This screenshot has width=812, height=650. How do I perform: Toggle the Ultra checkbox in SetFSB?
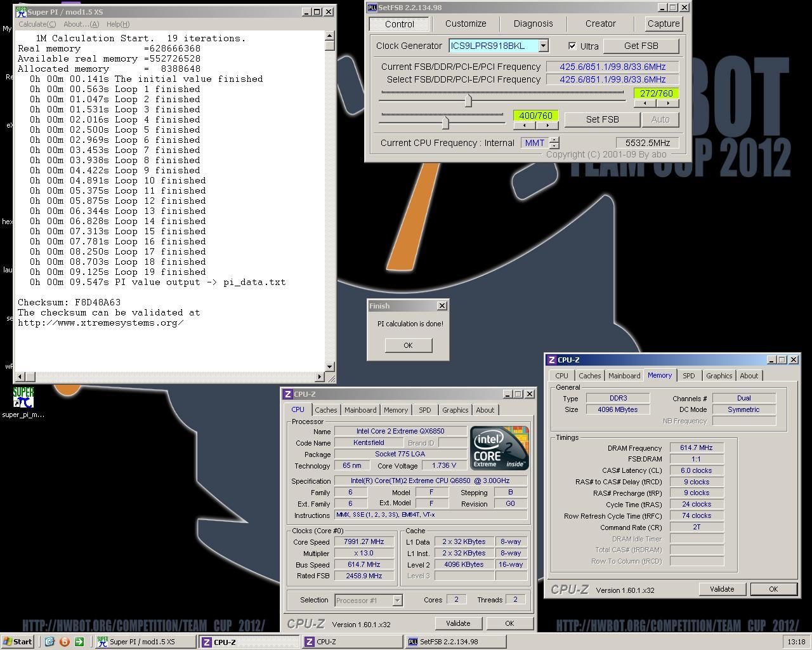point(572,46)
